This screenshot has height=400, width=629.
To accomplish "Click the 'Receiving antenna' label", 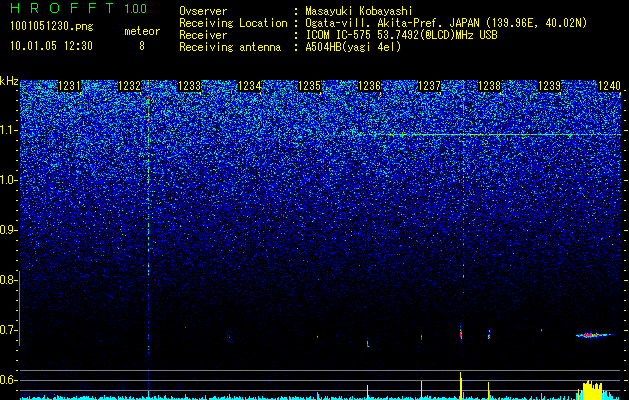I will [230, 47].
